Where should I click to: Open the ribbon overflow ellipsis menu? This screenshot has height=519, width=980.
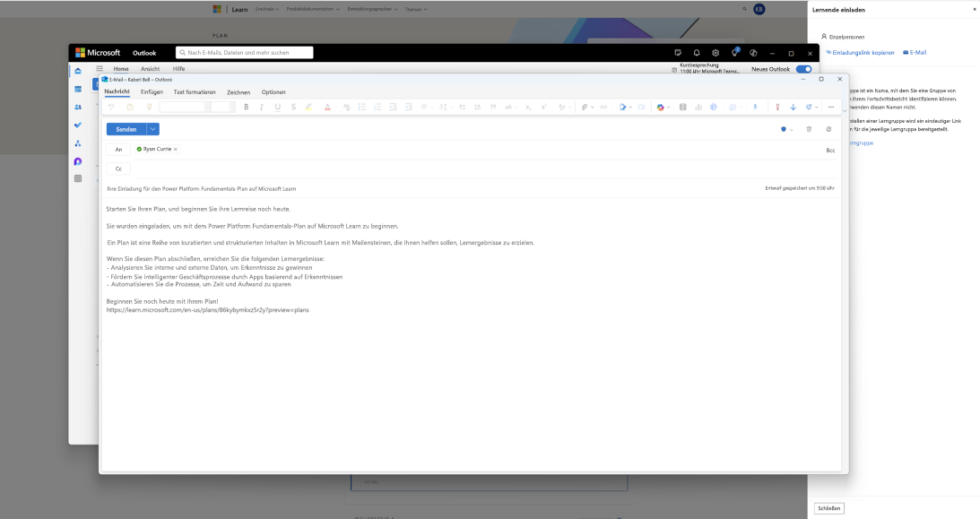pos(830,107)
